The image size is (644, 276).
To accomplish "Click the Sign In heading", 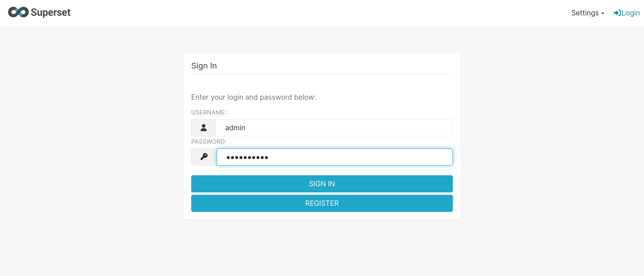I will (204, 66).
